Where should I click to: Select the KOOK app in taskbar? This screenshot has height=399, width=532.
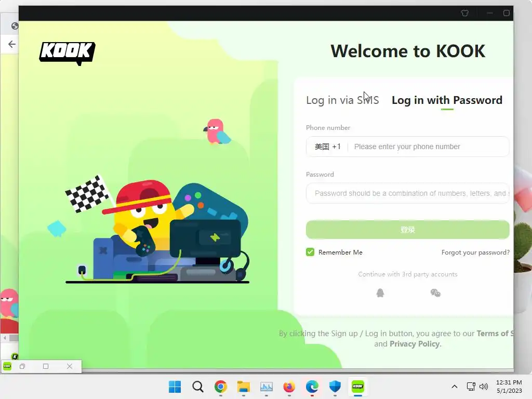tap(357, 387)
